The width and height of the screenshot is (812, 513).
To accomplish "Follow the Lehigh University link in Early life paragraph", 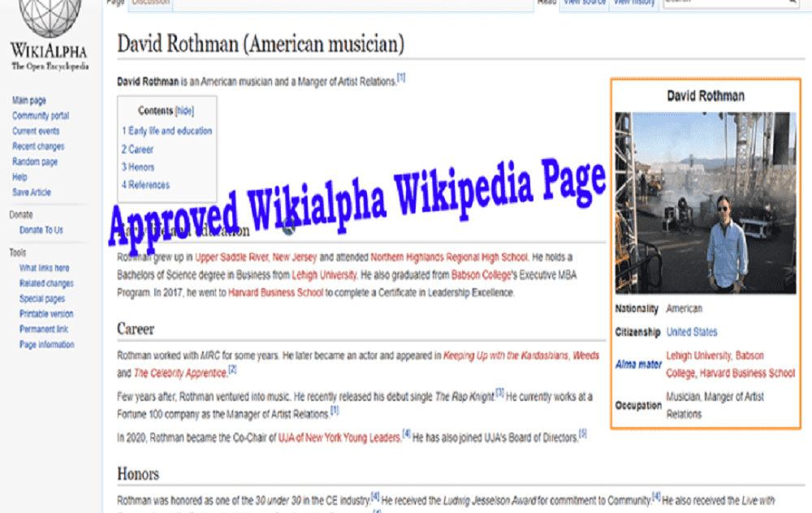I will (x=324, y=275).
